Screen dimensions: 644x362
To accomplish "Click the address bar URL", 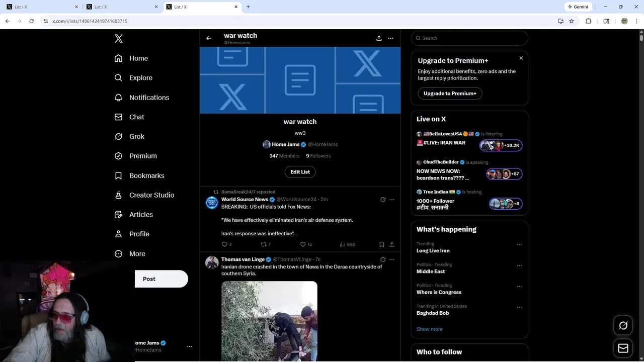I will [x=90, y=21].
